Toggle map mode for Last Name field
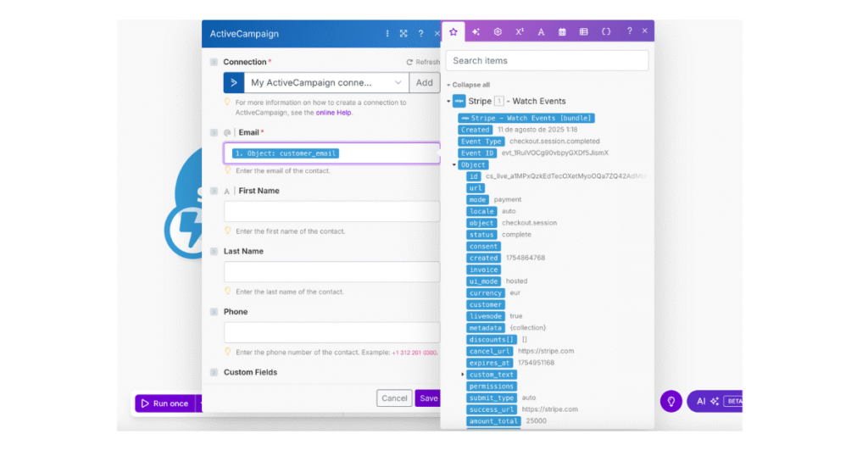 [x=214, y=251]
